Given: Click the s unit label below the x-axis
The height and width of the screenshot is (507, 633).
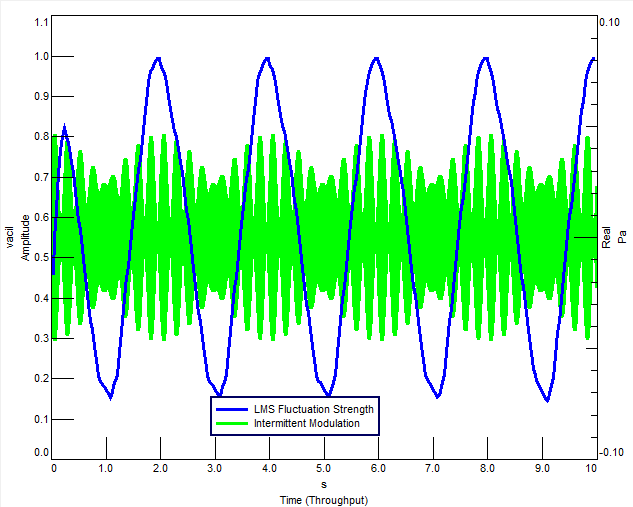Looking at the screenshot, I should [322, 483].
